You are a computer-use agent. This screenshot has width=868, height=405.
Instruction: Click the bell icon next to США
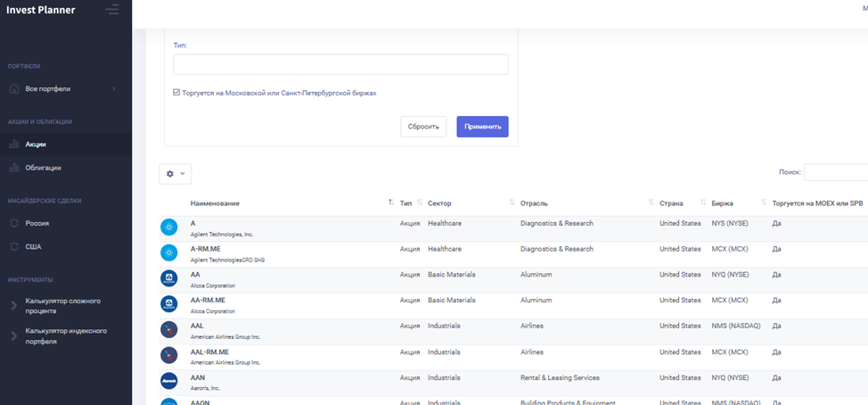14,246
